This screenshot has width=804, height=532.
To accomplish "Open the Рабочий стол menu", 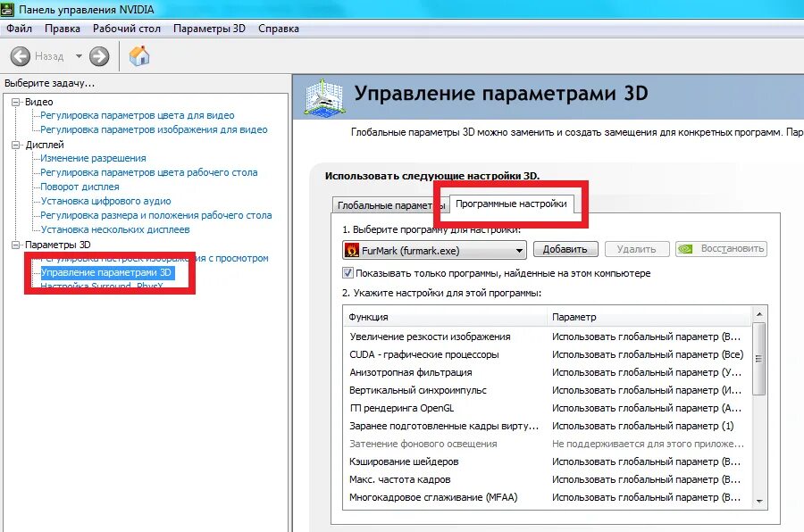I will 127,29.
